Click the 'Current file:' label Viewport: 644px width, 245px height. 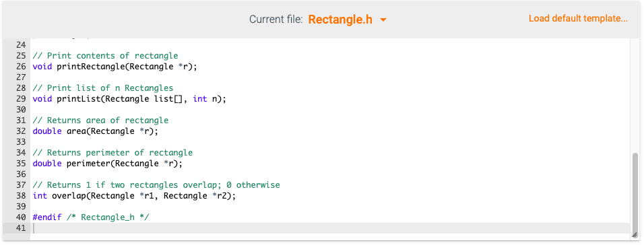tap(276, 20)
